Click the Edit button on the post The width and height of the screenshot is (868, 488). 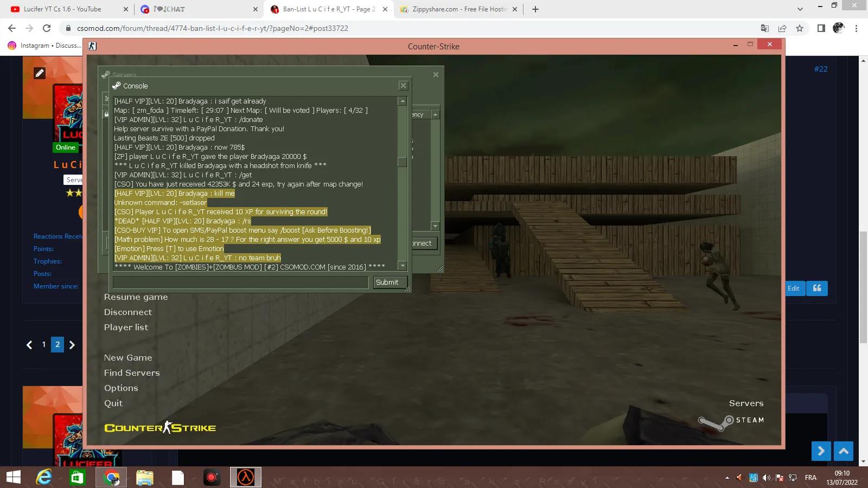point(794,288)
